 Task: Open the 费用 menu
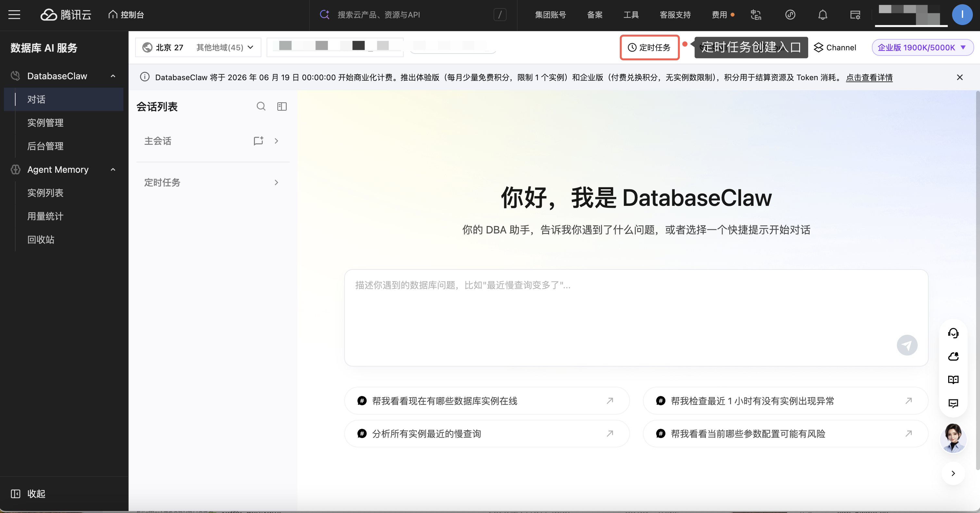[719, 15]
